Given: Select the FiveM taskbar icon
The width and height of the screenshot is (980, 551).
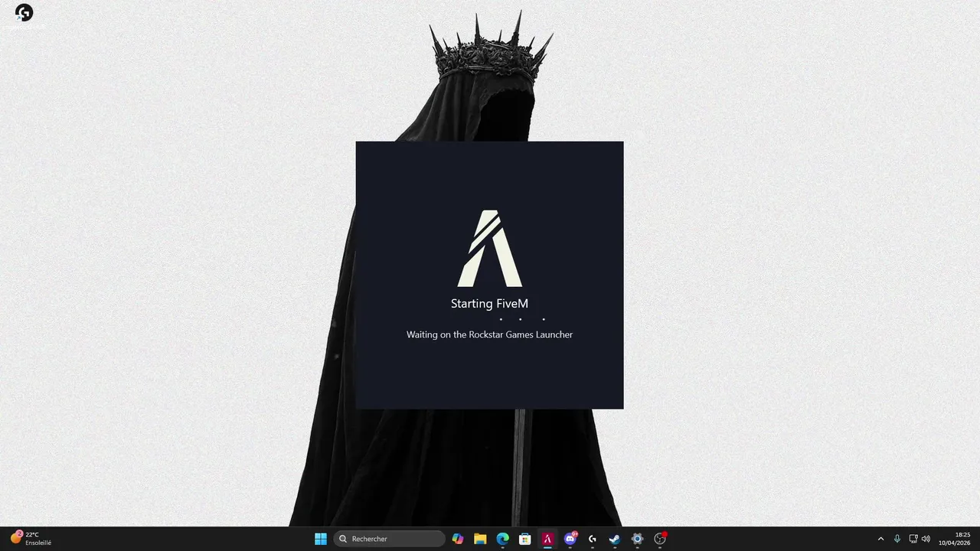Looking at the screenshot, I should pyautogui.click(x=547, y=539).
